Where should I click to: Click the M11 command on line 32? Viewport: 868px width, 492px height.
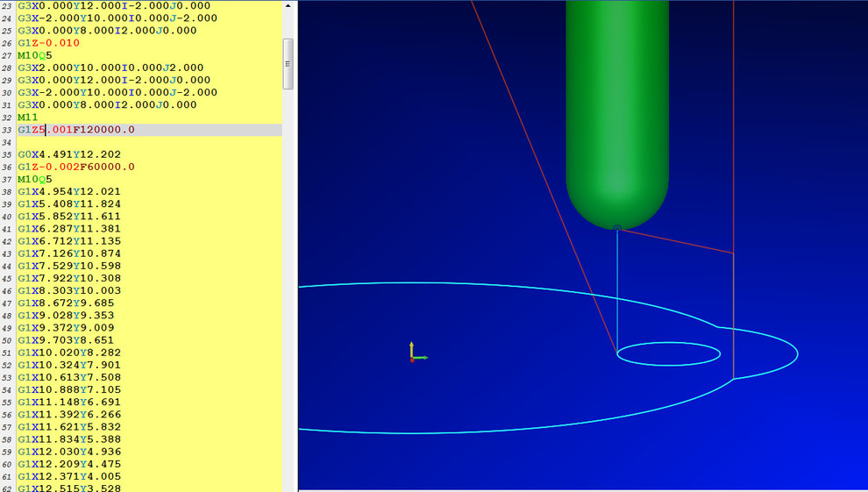click(28, 118)
